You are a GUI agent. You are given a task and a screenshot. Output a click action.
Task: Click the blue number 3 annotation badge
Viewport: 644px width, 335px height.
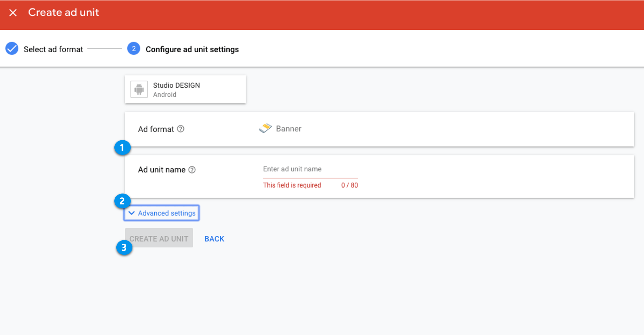[124, 248]
